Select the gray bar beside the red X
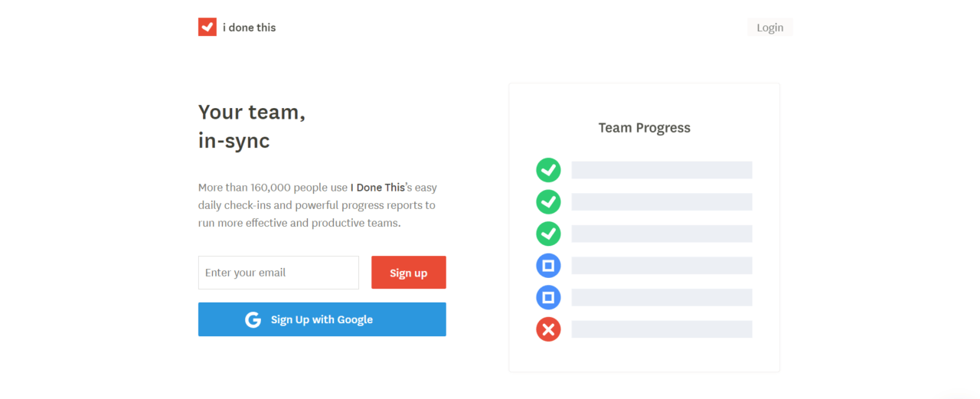 coord(661,329)
